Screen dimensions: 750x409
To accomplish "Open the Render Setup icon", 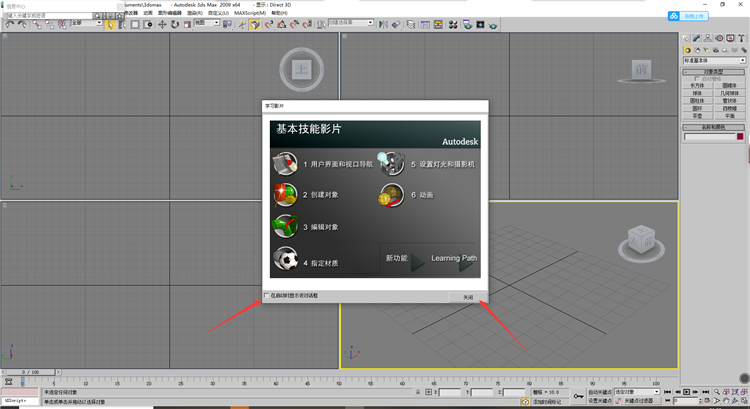I will coord(467,24).
